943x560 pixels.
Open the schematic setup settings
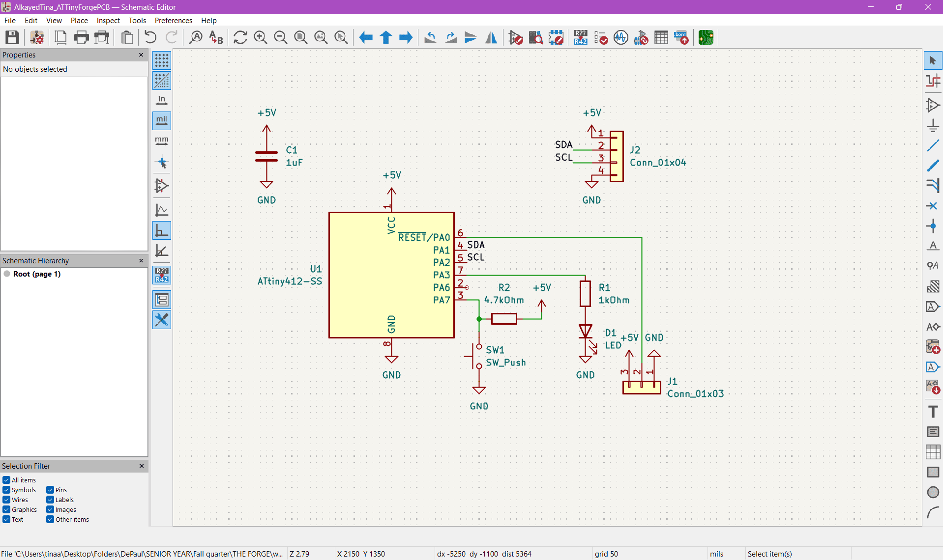[37, 37]
